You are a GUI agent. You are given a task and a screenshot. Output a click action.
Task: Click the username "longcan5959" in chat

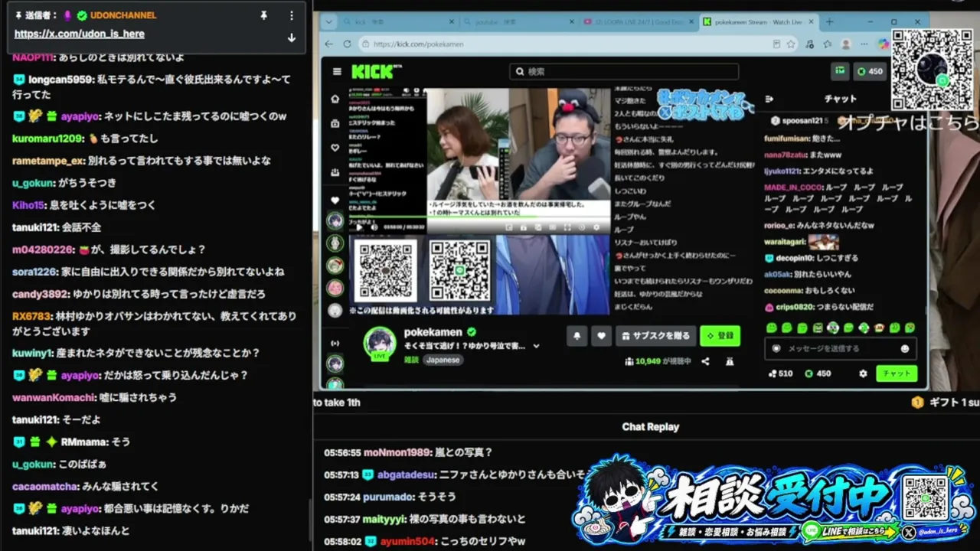coord(61,80)
